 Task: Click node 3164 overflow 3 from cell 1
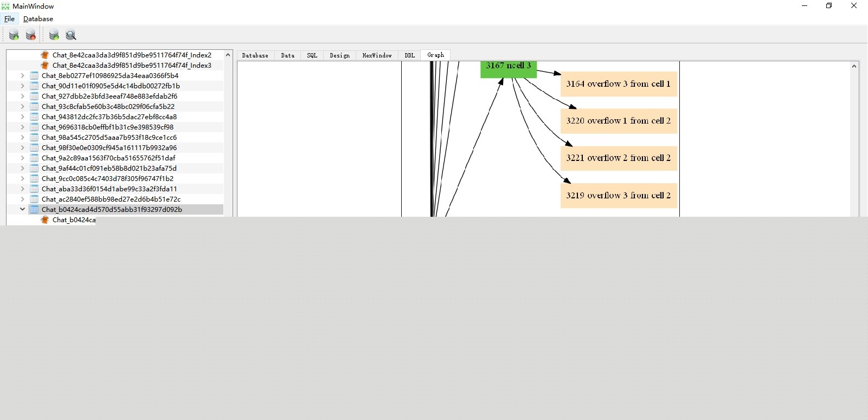click(x=619, y=84)
